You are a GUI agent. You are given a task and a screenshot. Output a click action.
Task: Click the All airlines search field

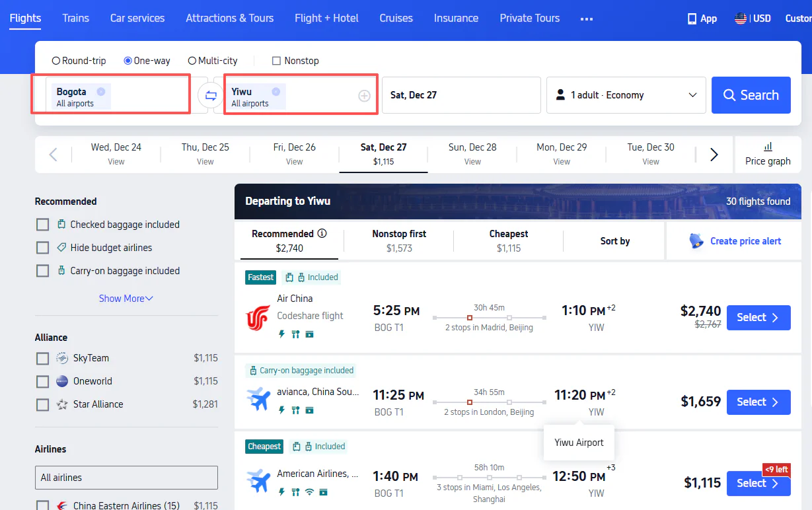click(x=126, y=478)
